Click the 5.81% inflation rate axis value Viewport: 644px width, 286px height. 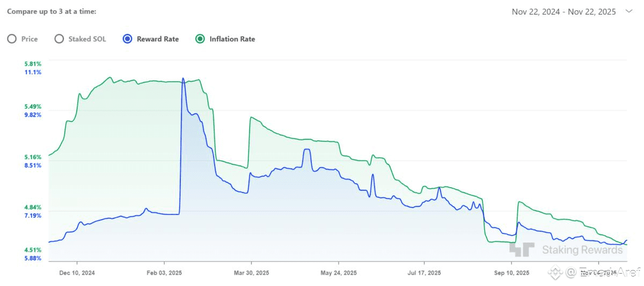pos(33,64)
